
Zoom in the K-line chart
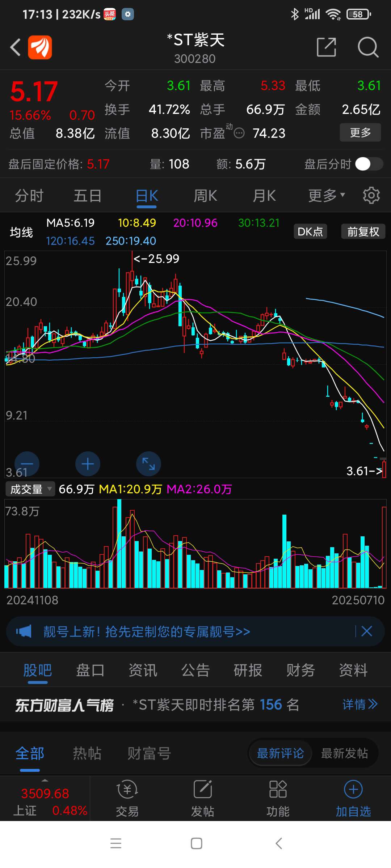tap(88, 464)
